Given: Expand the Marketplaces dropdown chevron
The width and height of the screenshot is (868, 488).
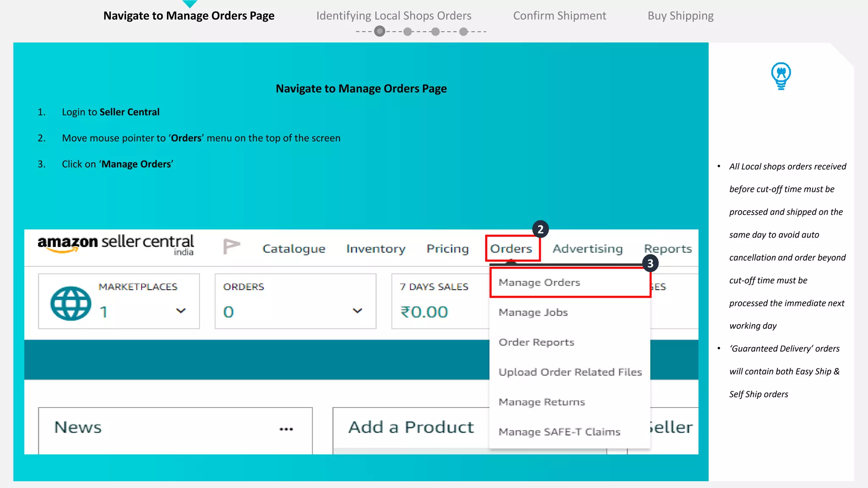Looking at the screenshot, I should pyautogui.click(x=181, y=311).
